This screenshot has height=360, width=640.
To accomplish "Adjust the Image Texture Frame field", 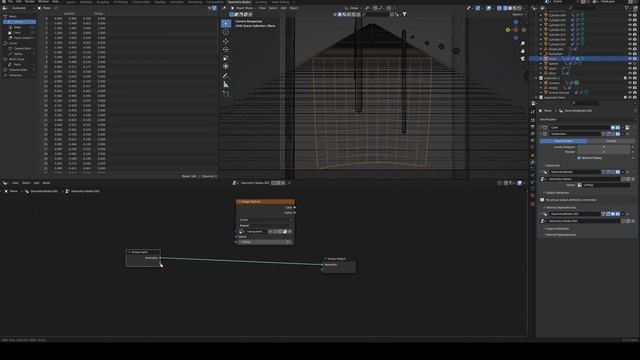I will coord(265,242).
